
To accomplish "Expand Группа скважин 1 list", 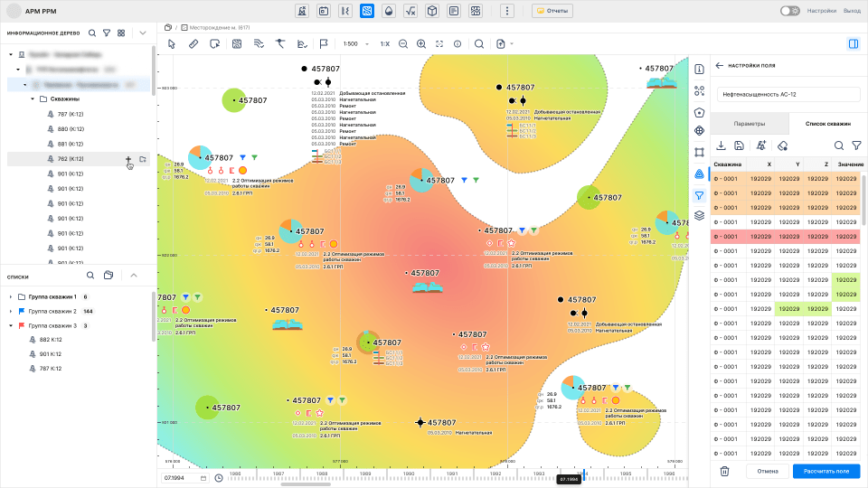I will (10, 297).
